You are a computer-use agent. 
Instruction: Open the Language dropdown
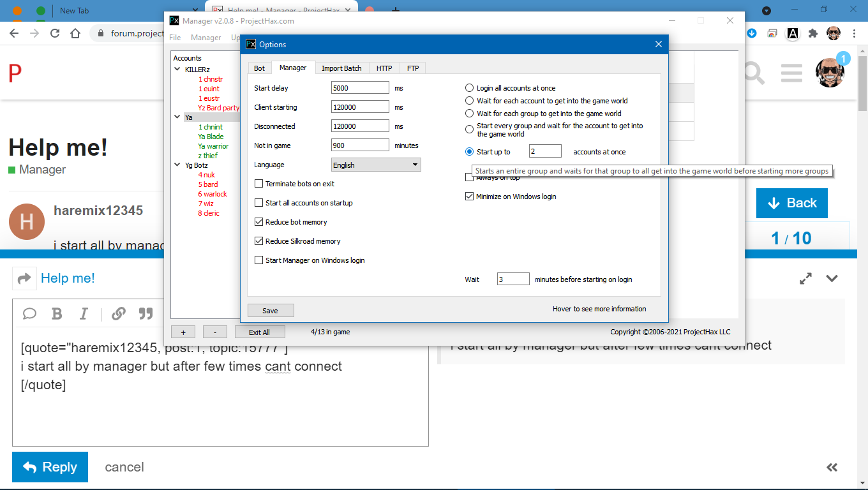pos(376,165)
